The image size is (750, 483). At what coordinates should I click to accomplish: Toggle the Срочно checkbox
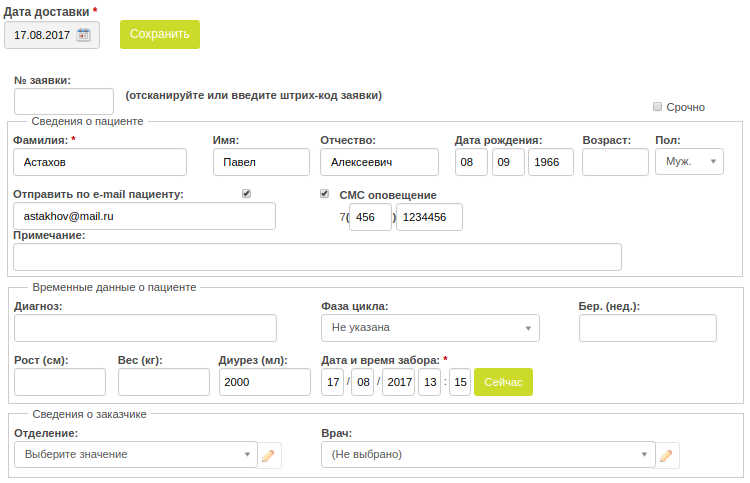[x=657, y=107]
